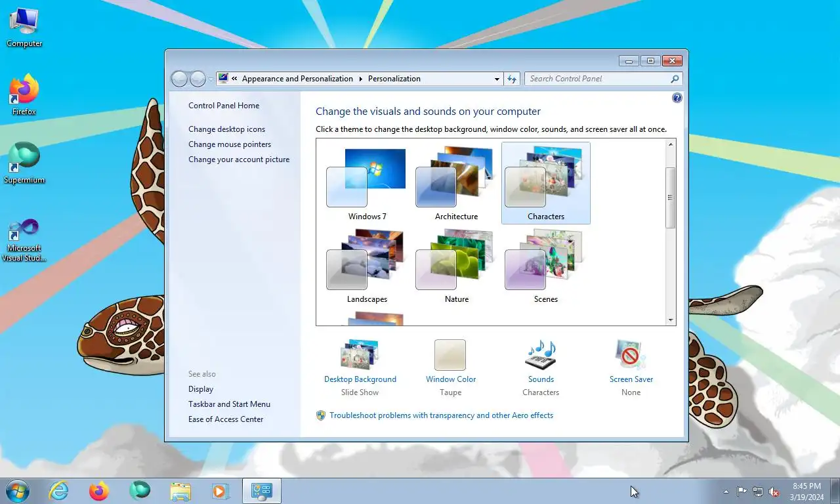Click the address bar refresh button

(x=512, y=79)
